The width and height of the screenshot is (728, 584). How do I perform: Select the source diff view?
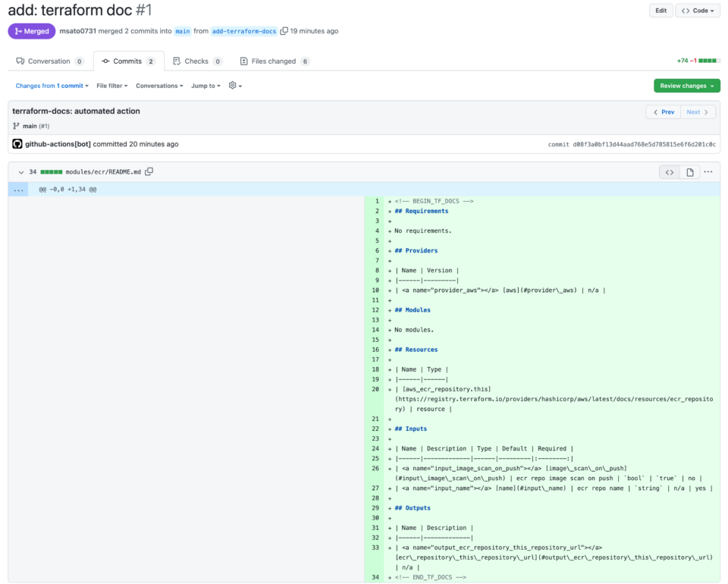[668, 172]
